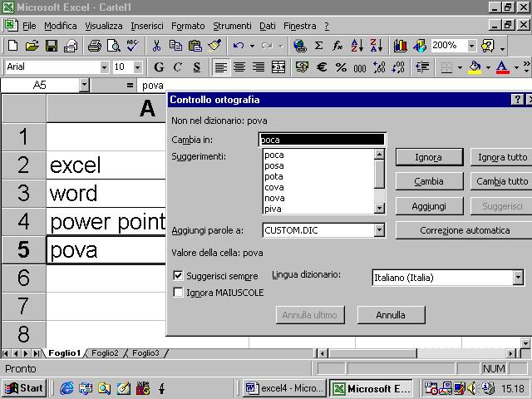
Task: Click Sort Ascending A-Z icon
Action: tap(357, 46)
